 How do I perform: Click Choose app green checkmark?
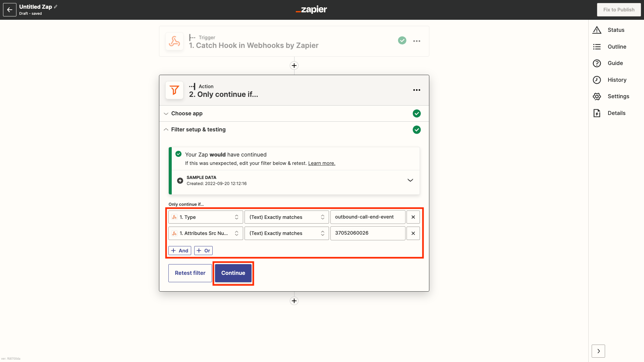(x=417, y=114)
